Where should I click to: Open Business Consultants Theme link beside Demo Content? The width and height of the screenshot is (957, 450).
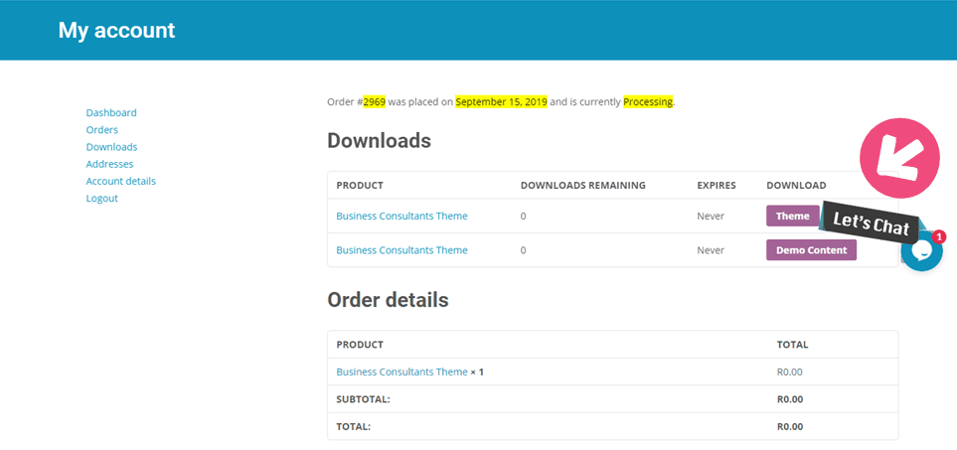[x=402, y=250]
